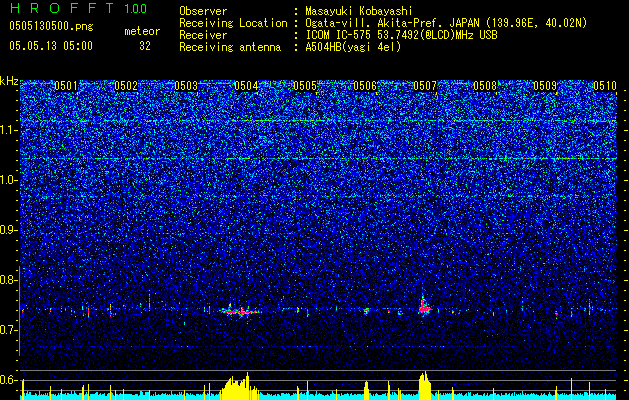This screenshot has height=400, width=629.
Task: Click the 0.8 frequency axis label
Action: [8, 280]
